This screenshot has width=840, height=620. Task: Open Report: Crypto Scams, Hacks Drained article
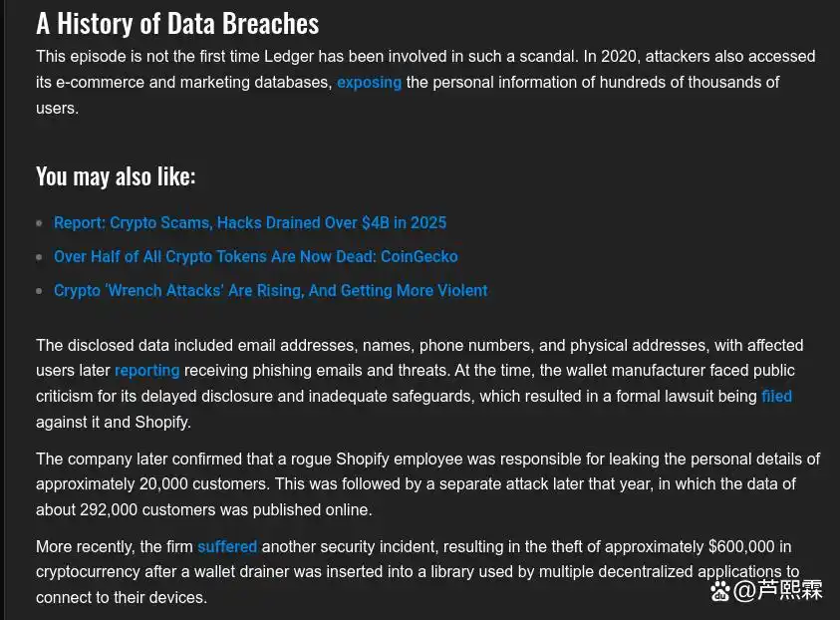[250, 222]
